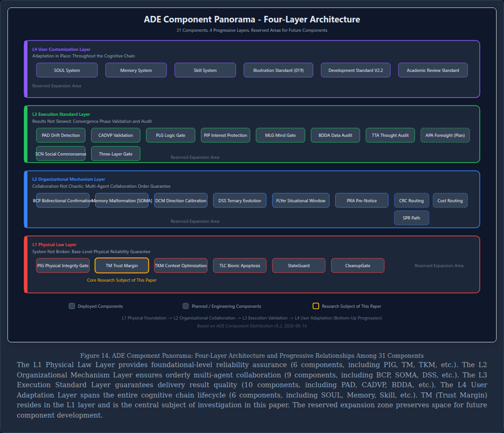Click the Figure 14 caption line
The image size is (504, 433).
click(x=252, y=355)
